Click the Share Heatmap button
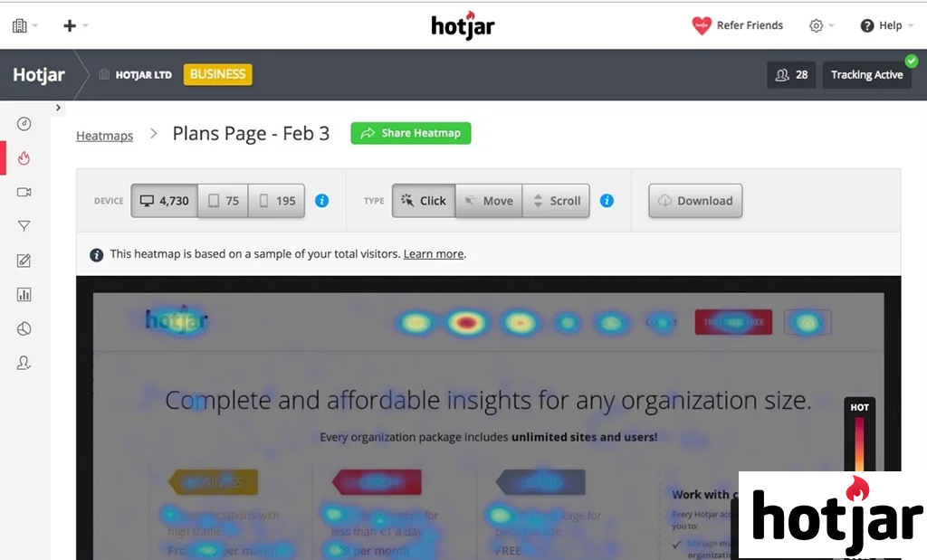 (411, 133)
